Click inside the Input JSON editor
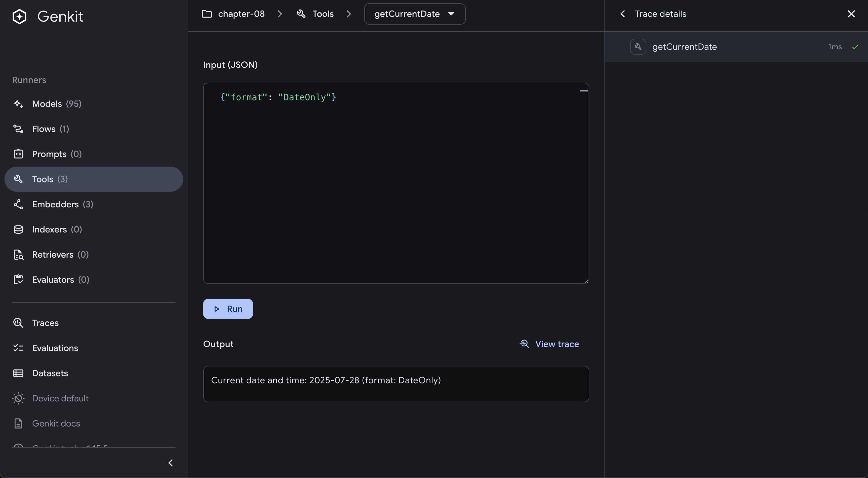The image size is (868, 478). pos(396,183)
